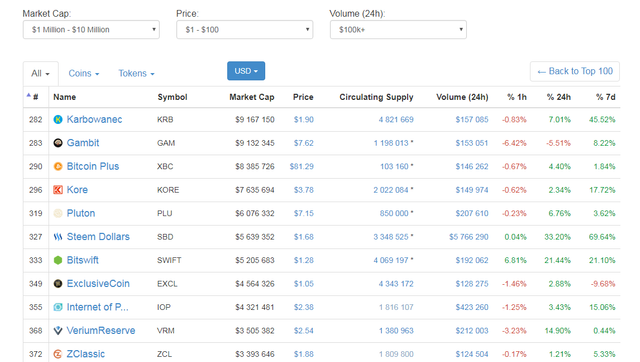Click Bitcoin Plus price $81.29
This screenshot has width=640, height=362.
[x=302, y=167]
